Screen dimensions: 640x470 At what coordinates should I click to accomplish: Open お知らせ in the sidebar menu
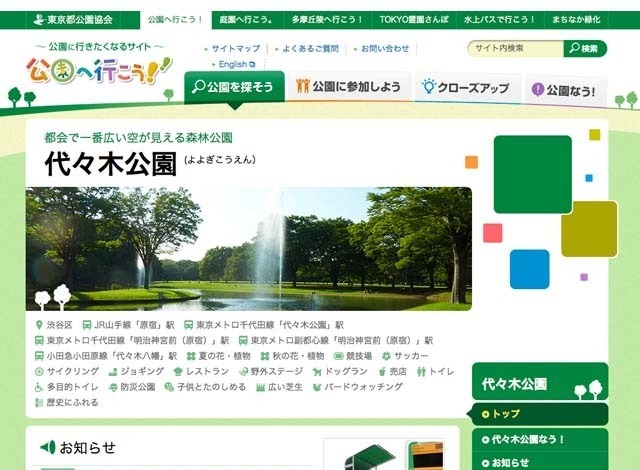click(540, 462)
